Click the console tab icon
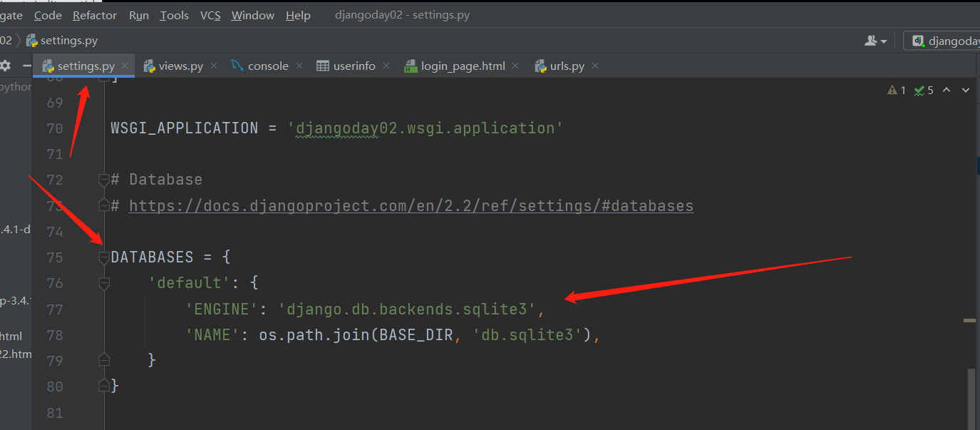Image resolution: width=980 pixels, height=430 pixels. 237,66
